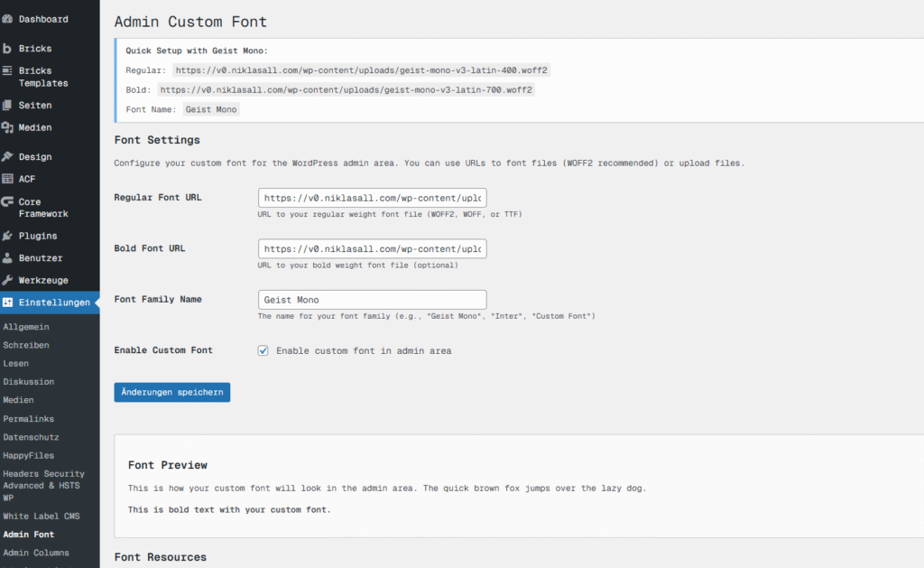Viewport: 924px width, 568px height.
Task: Click the Seiten pages icon
Action: (8, 106)
